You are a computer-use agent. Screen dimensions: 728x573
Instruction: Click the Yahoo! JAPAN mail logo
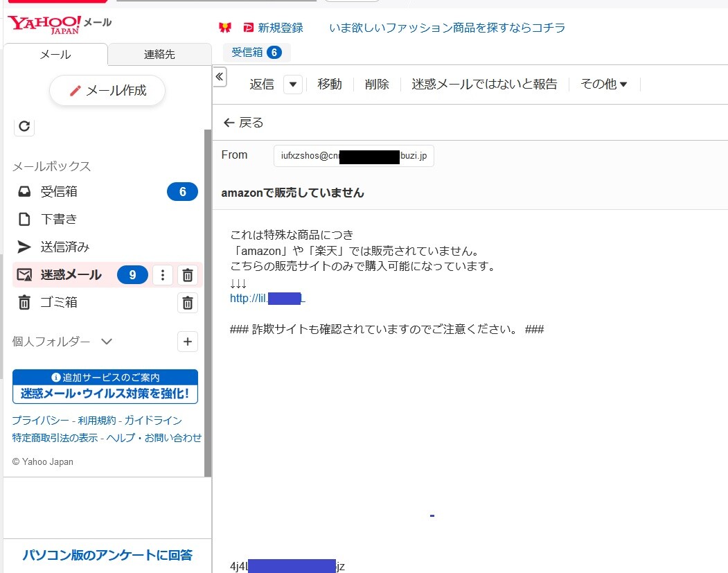[60, 24]
